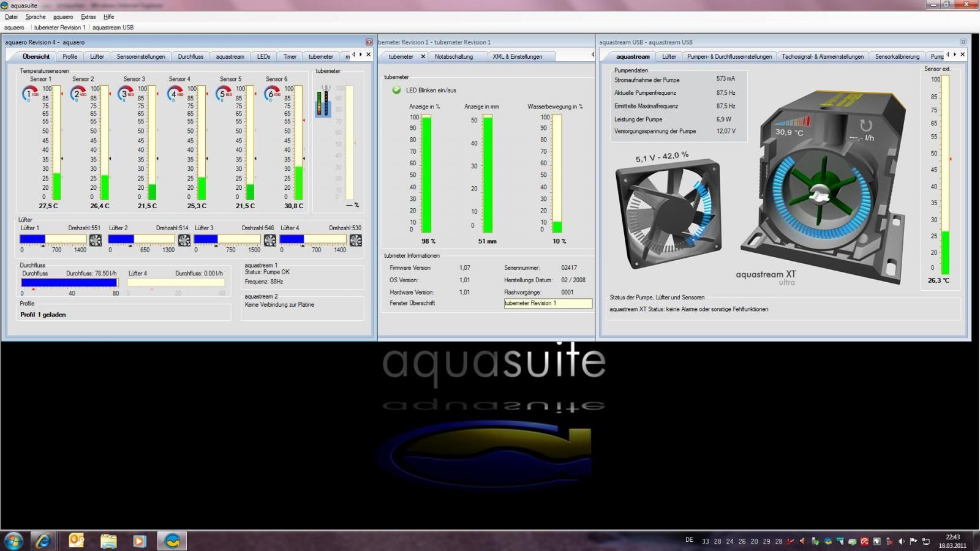The width and height of the screenshot is (980, 551).
Task: Open the Timer tab
Action: (x=290, y=56)
